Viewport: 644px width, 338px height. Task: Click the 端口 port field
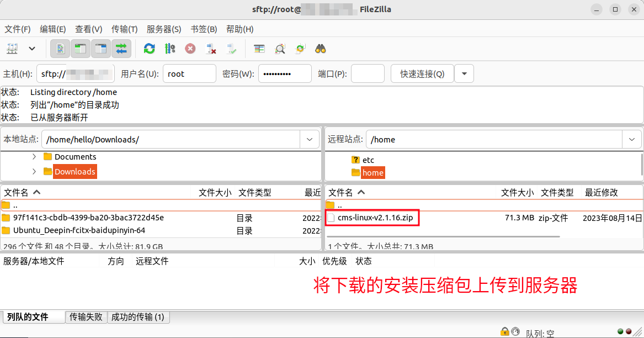click(368, 74)
